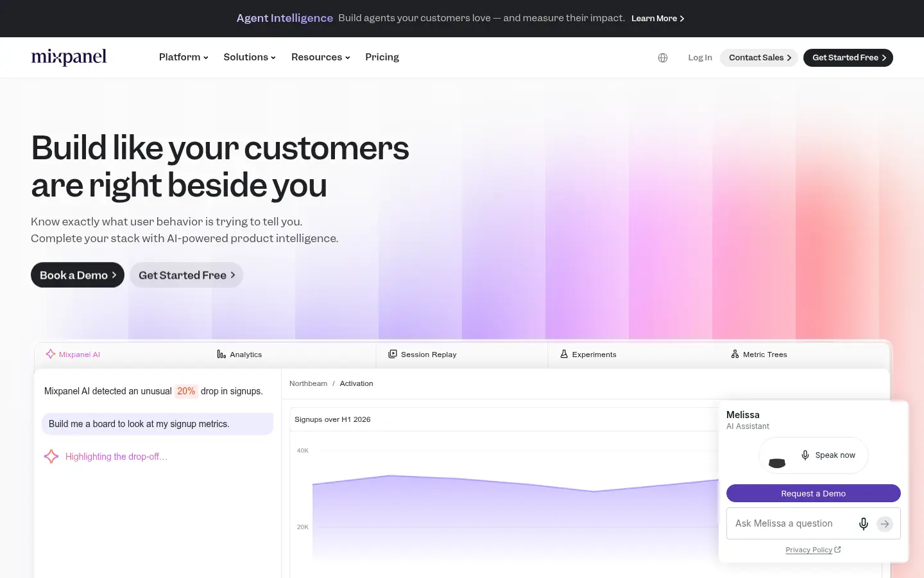Click Get Started Free in the header
The width and height of the screenshot is (924, 578).
848,58
